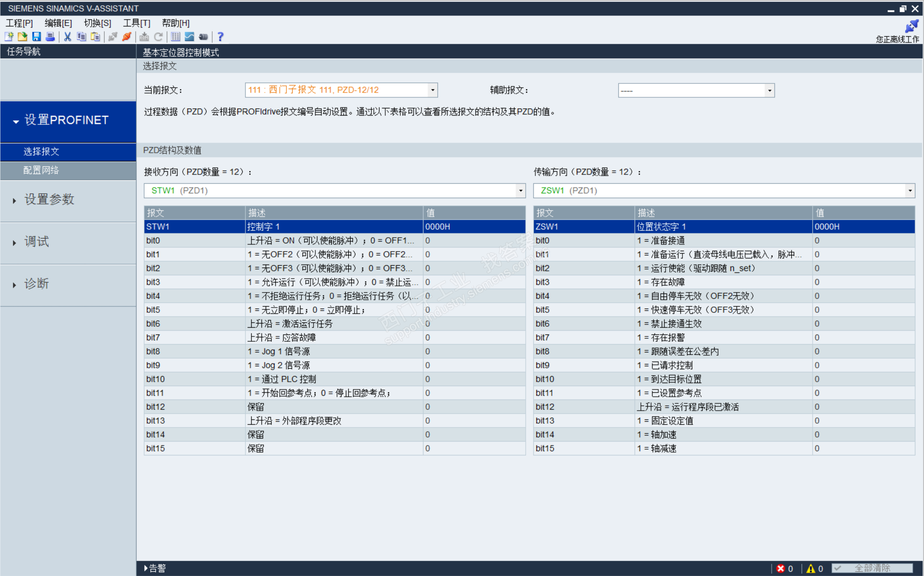This screenshot has width=924, height=576.
Task: Save the project with the floppy disk icon
Action: point(36,37)
